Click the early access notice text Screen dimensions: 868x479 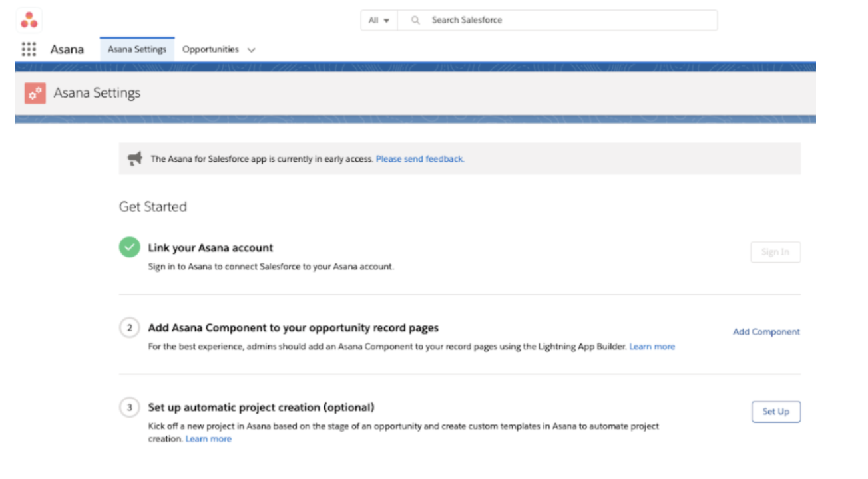[x=262, y=159]
